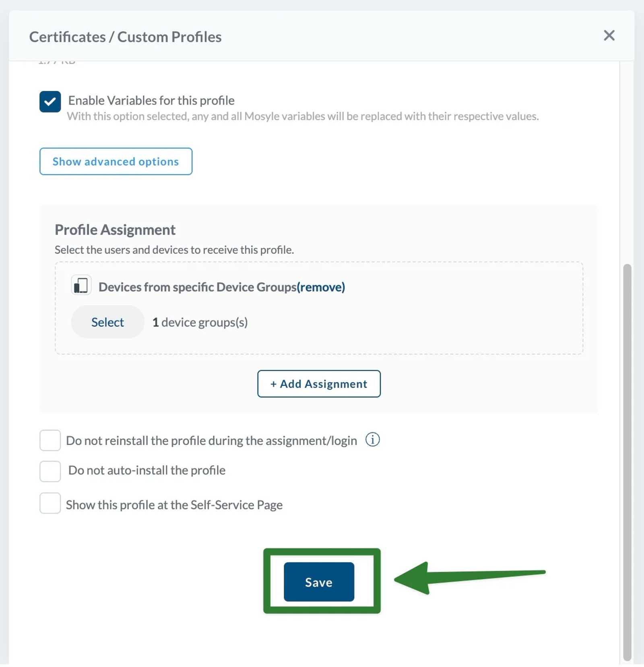The width and height of the screenshot is (644, 667).
Task: Uncheck Enable Variables for this profile
Action: coord(50,101)
